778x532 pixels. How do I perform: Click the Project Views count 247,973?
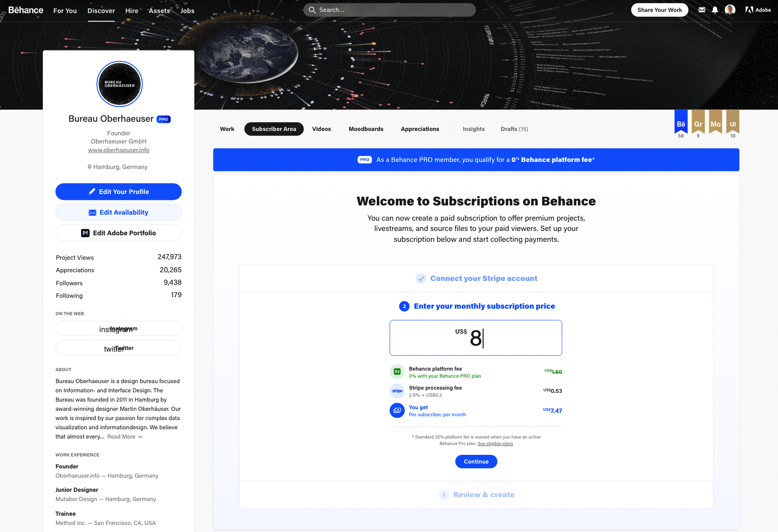169,257
